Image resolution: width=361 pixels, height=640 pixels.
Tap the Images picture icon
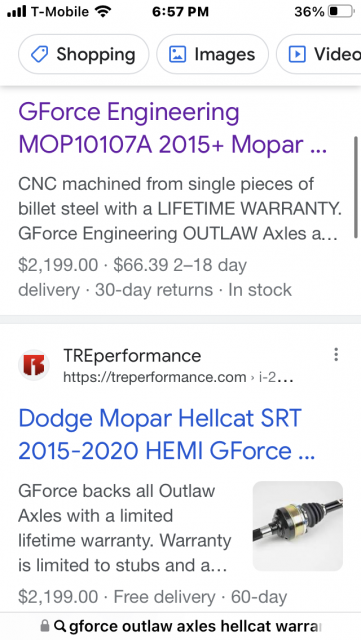177,54
